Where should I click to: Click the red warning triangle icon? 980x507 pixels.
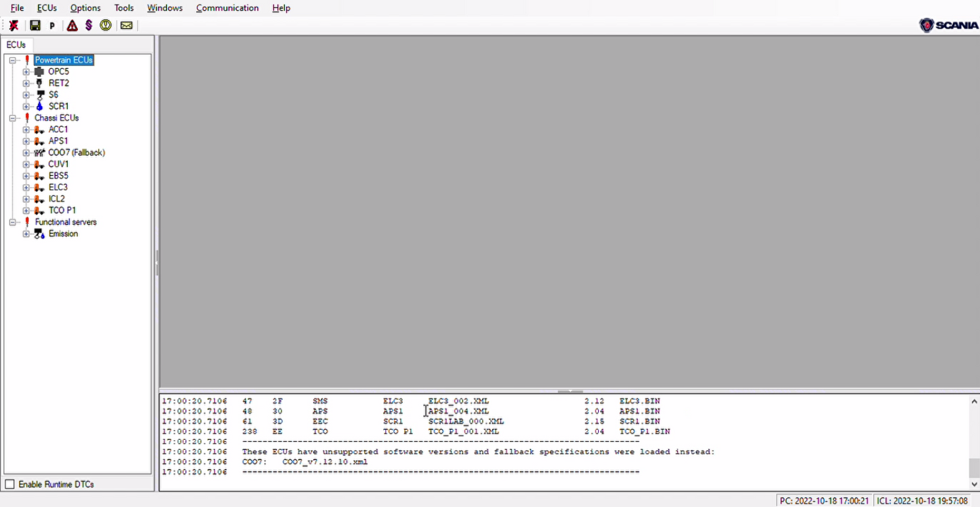(72, 26)
